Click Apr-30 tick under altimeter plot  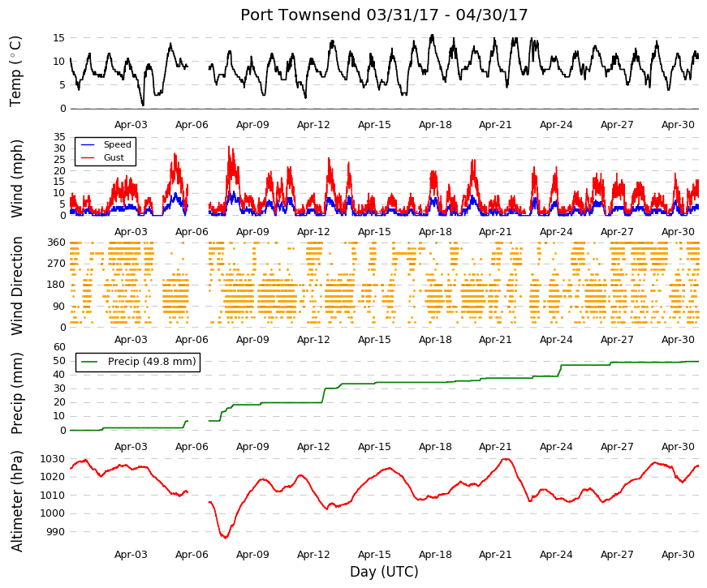pyautogui.click(x=678, y=555)
